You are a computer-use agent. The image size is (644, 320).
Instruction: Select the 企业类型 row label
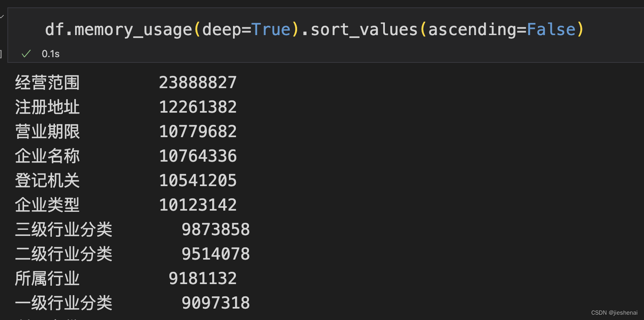(x=47, y=205)
